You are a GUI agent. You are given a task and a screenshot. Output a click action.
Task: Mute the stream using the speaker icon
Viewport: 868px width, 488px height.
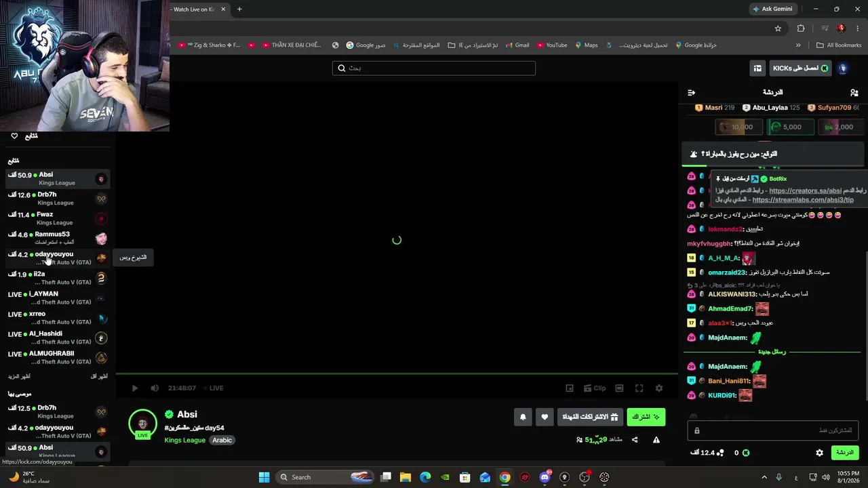[x=155, y=388]
